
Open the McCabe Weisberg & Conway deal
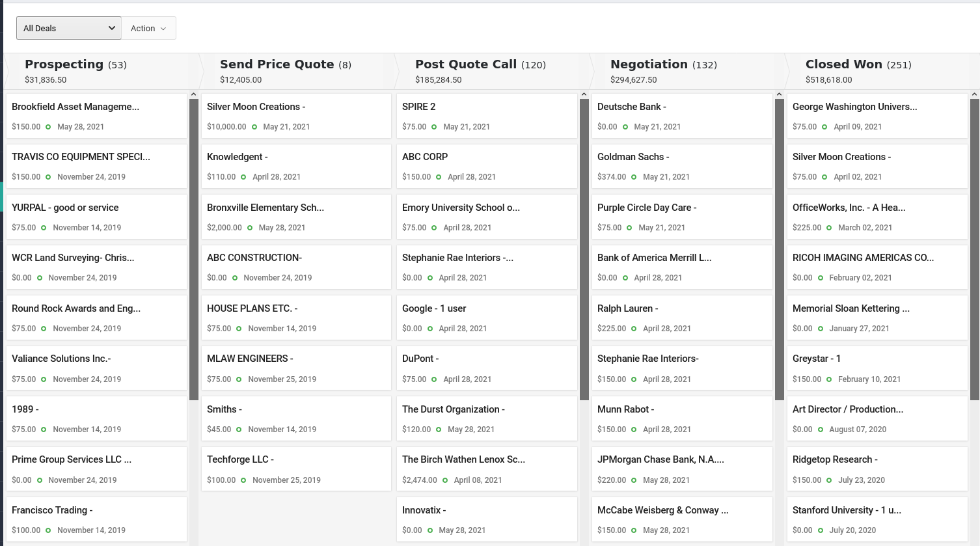pos(682,519)
